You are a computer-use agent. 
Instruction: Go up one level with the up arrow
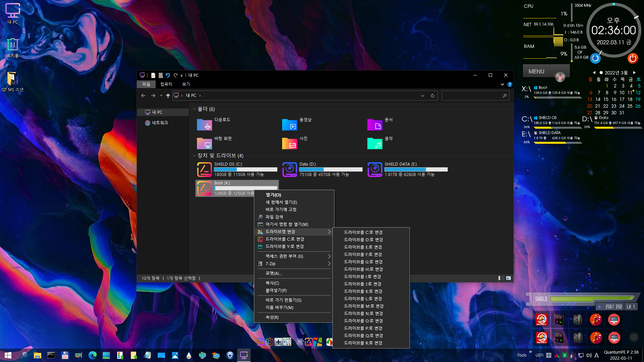tap(168, 96)
